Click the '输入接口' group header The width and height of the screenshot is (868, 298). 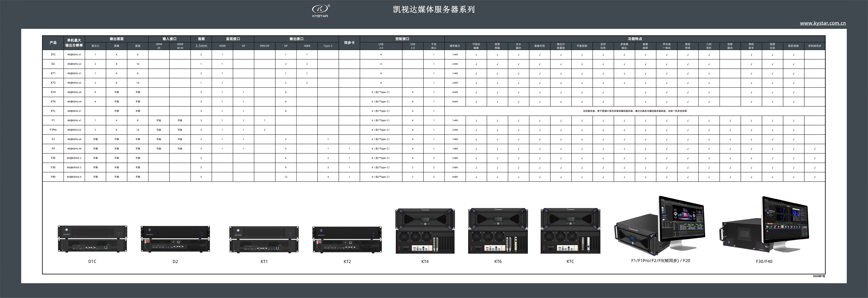170,39
